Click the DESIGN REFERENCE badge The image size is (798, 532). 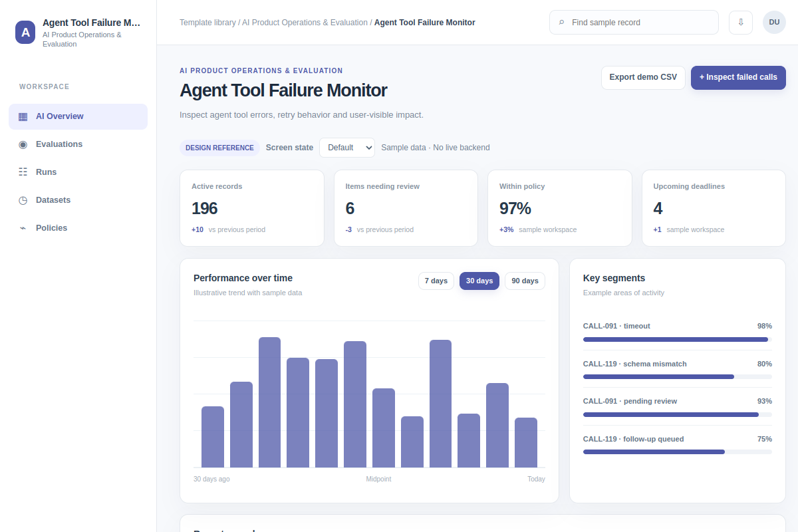pyautogui.click(x=219, y=148)
